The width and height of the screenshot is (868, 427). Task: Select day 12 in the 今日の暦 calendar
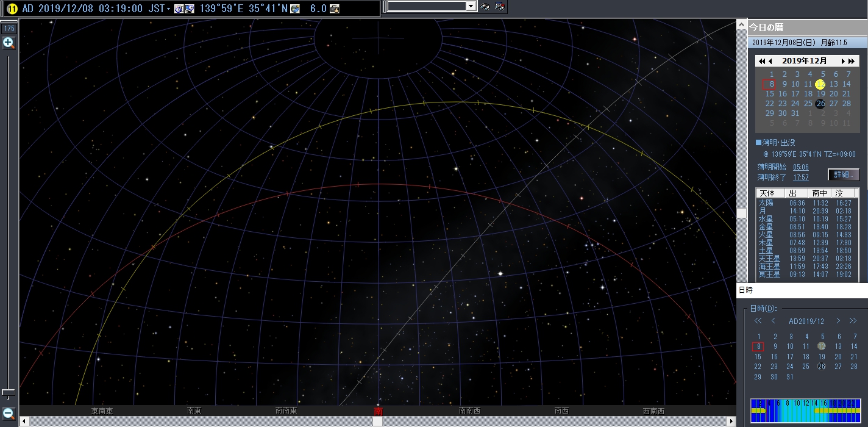coord(820,84)
